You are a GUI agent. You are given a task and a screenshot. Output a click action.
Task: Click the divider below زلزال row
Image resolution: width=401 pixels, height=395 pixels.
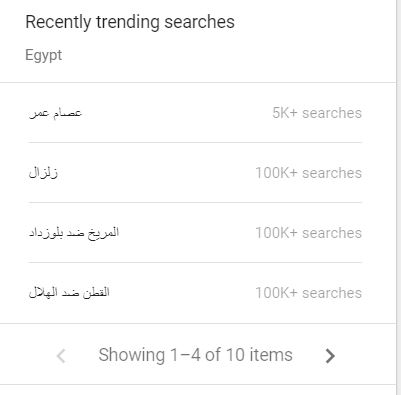click(195, 202)
